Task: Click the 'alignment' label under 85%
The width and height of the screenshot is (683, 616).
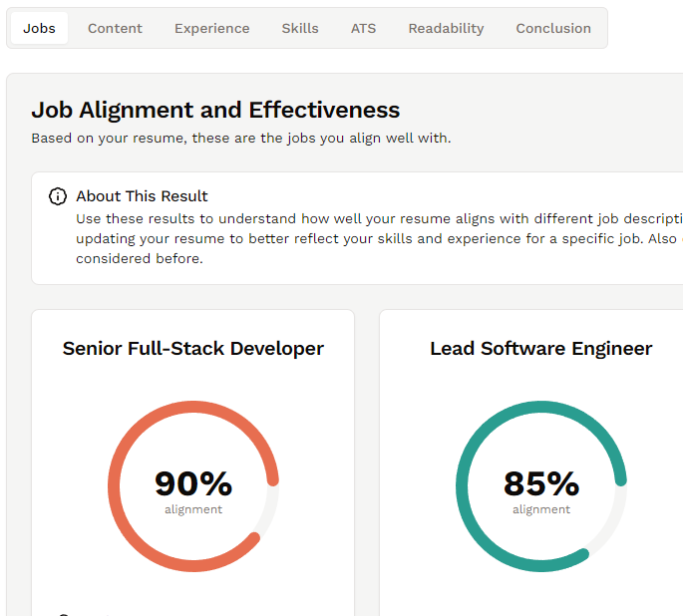Action: click(x=541, y=509)
